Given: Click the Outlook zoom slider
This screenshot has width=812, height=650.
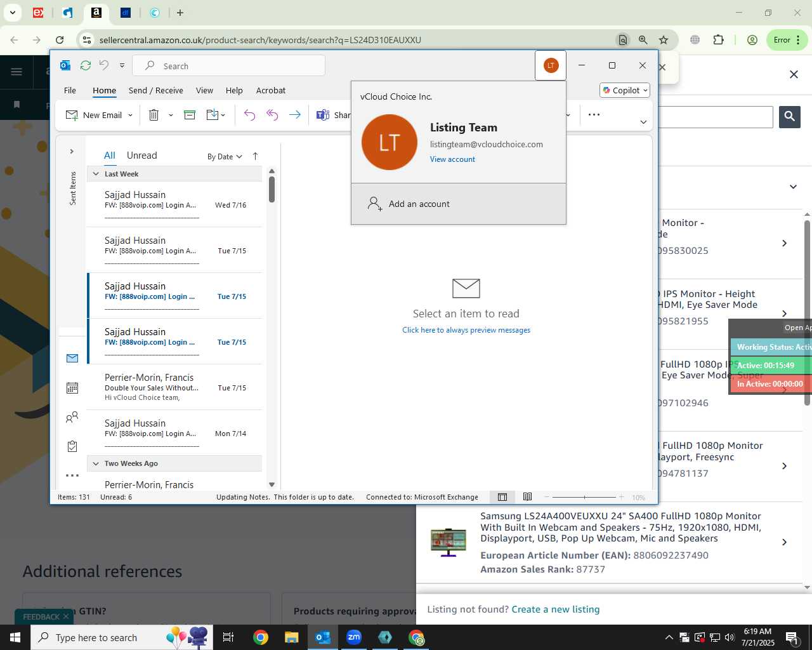Looking at the screenshot, I should (584, 497).
